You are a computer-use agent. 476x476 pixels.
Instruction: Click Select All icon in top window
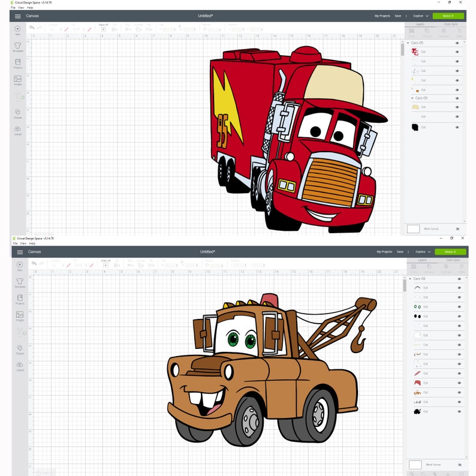tap(104, 29)
